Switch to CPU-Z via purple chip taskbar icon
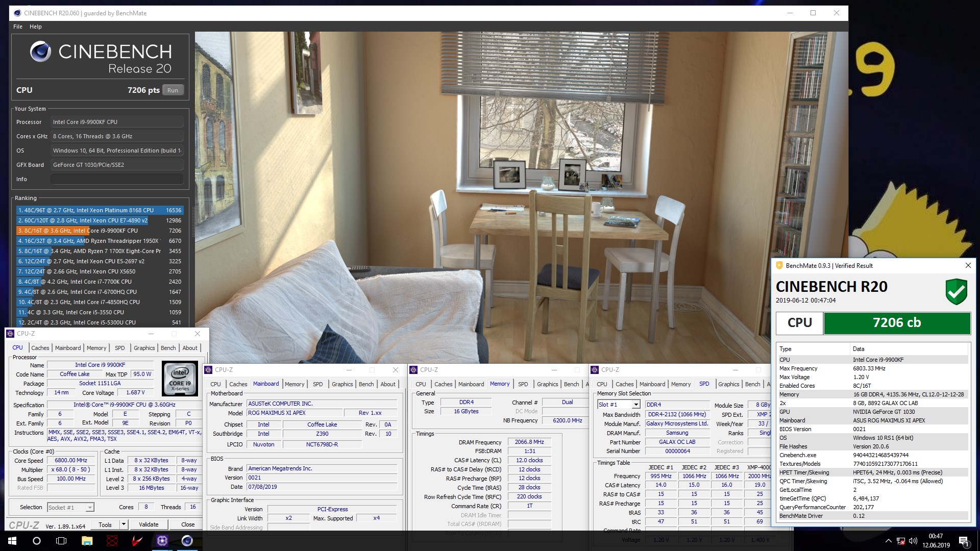 point(162,541)
